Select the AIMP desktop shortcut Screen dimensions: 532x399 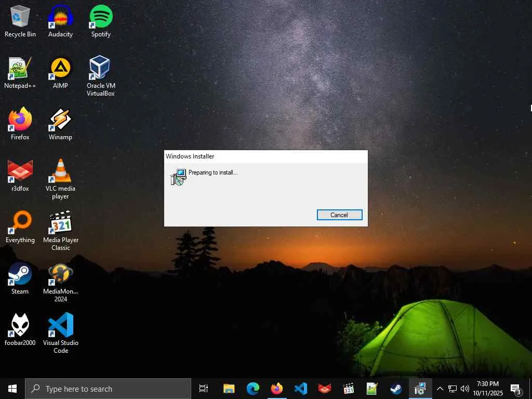[x=60, y=73]
